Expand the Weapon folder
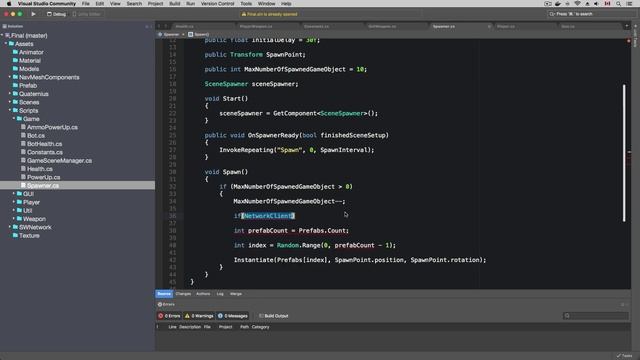Viewport: 640px width, 360px height. pos(14,219)
